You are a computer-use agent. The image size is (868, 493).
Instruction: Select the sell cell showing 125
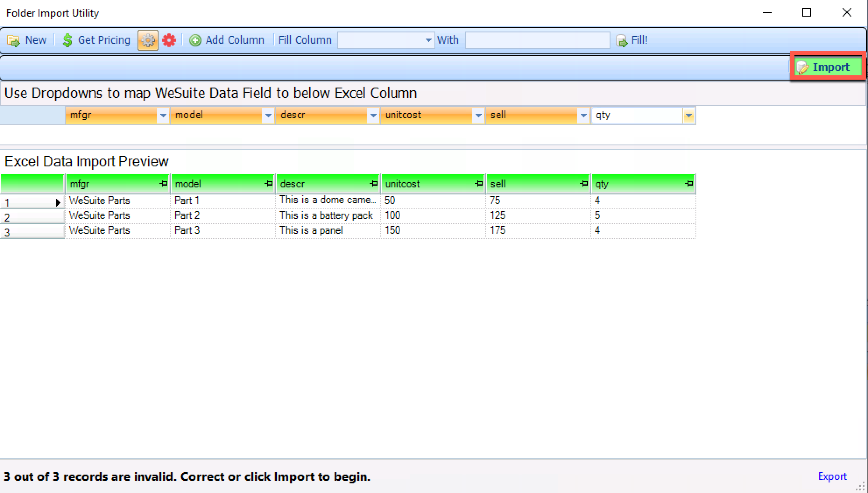(x=538, y=216)
